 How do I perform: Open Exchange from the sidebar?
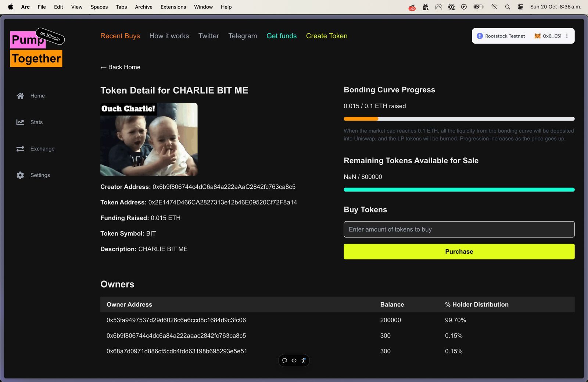click(42, 149)
